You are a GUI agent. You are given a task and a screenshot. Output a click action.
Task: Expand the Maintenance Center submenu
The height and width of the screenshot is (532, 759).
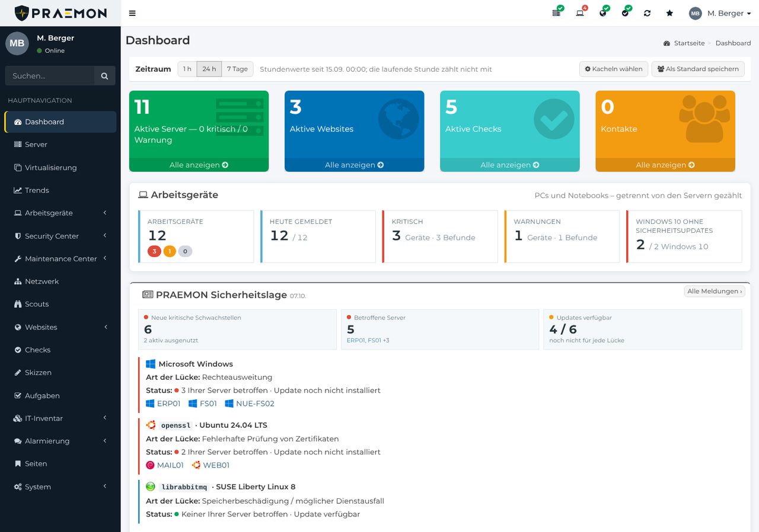pyautogui.click(x=105, y=258)
